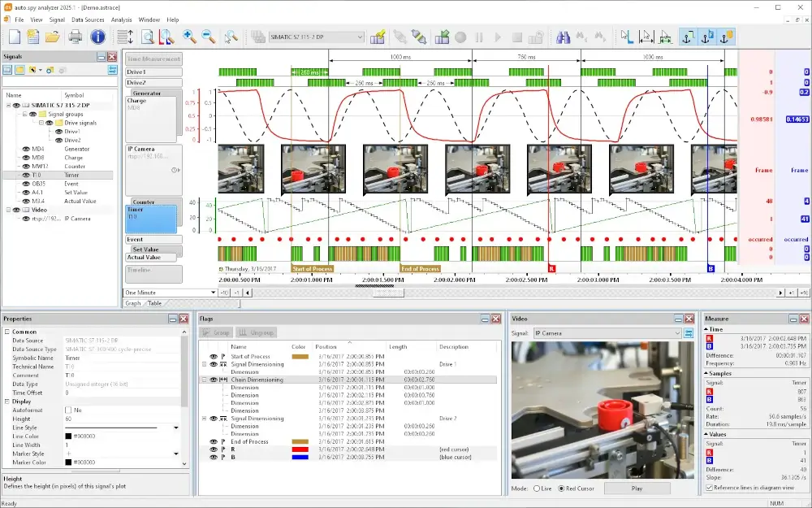The image size is (812, 508).
Task: Step the timeline forward by +10
Action: click(803, 293)
